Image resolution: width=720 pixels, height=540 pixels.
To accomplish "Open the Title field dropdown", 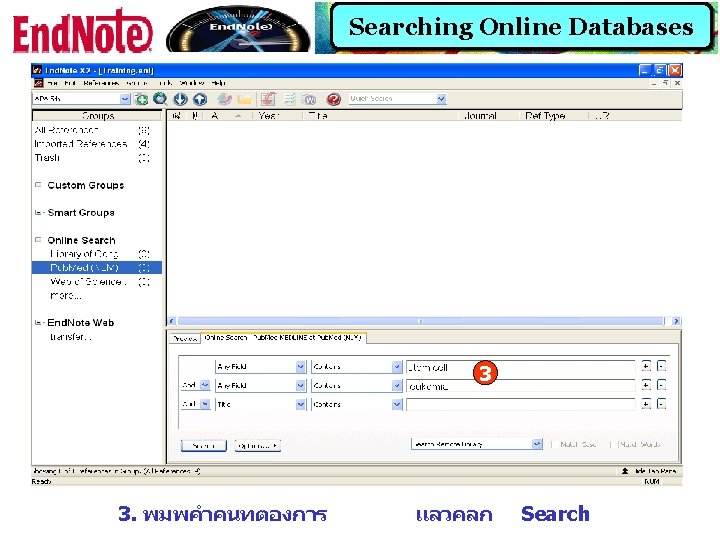I will pyautogui.click(x=300, y=404).
